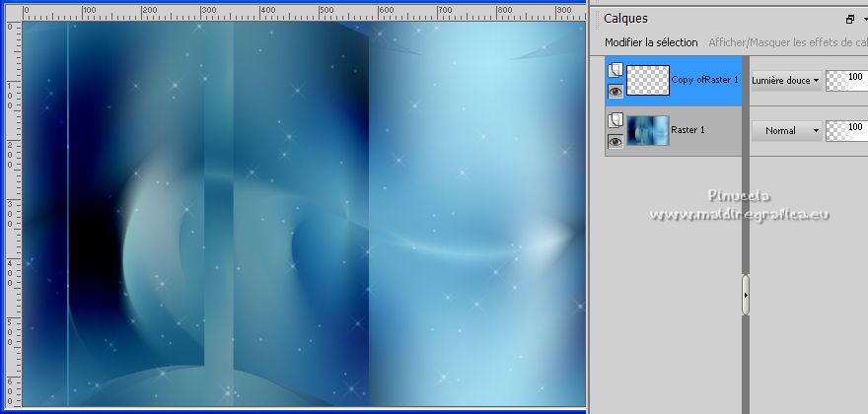This screenshot has width=868, height=414.
Task: Click the raster layer icon of Copy ofRaster 1
Action: click(615, 70)
